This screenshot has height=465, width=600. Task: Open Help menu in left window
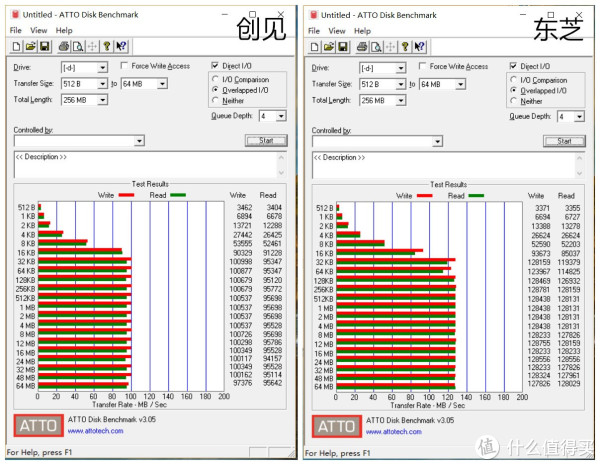[x=64, y=30]
